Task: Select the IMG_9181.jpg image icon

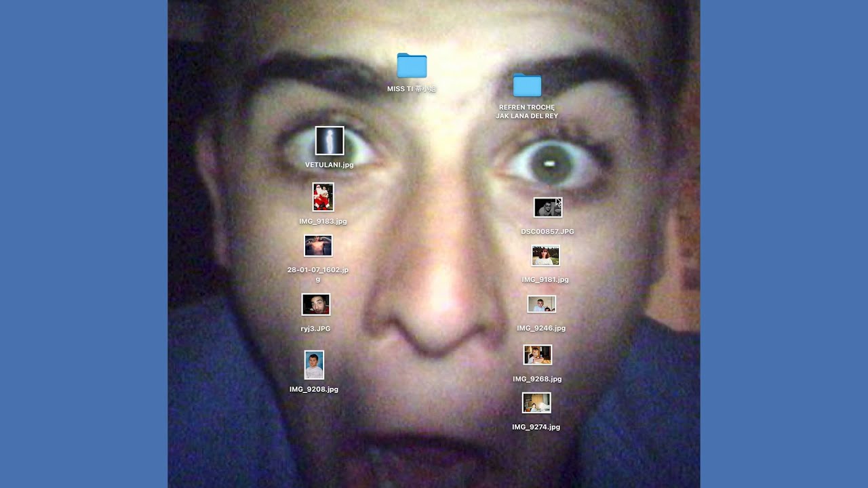Action: coord(545,256)
